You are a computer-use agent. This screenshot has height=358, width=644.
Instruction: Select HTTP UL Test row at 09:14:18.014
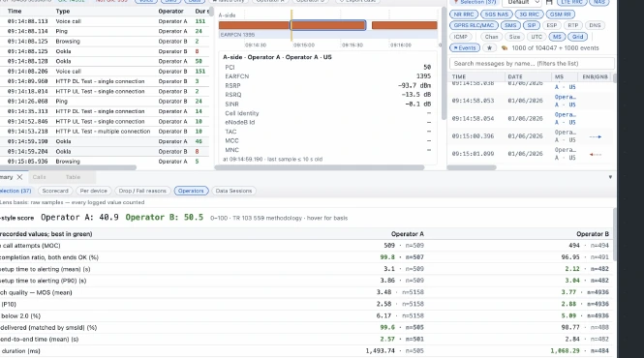pos(105,92)
